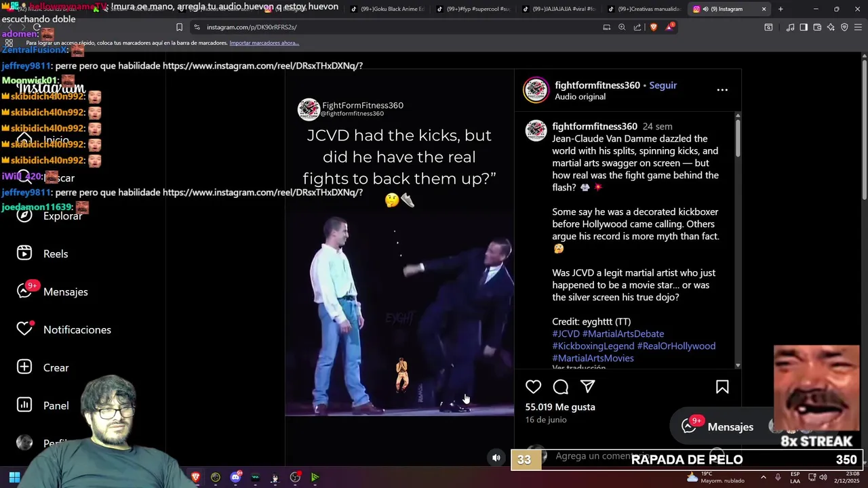Like the post with the heart icon

pyautogui.click(x=534, y=387)
